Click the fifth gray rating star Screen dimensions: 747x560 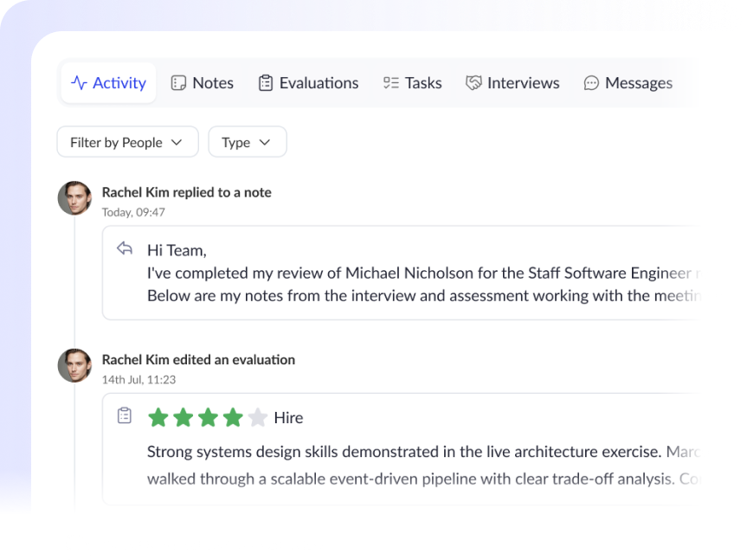[x=258, y=417]
